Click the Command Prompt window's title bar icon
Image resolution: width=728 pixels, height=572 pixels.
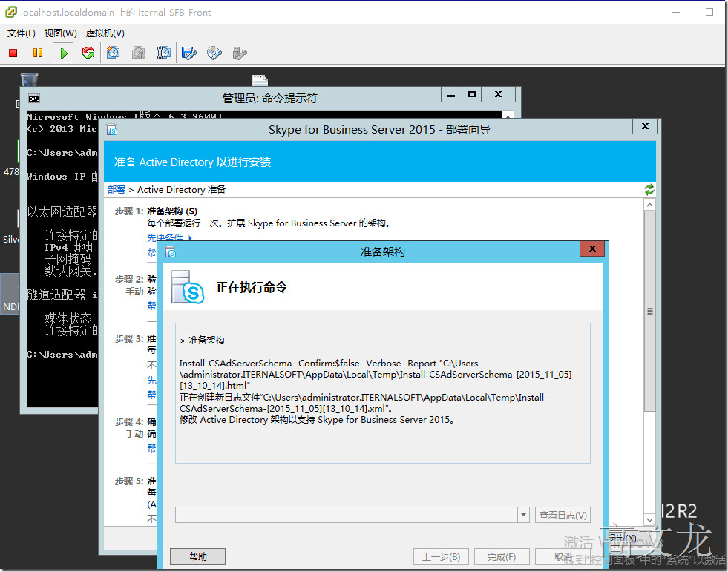[34, 99]
